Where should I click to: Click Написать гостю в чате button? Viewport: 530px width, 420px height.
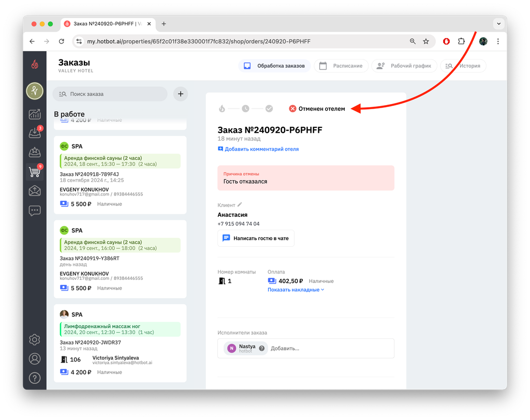[x=256, y=238]
